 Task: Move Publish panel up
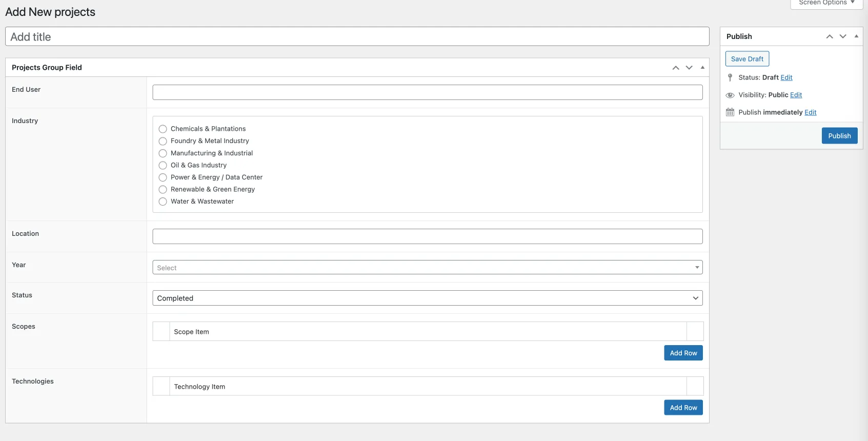pyautogui.click(x=830, y=36)
